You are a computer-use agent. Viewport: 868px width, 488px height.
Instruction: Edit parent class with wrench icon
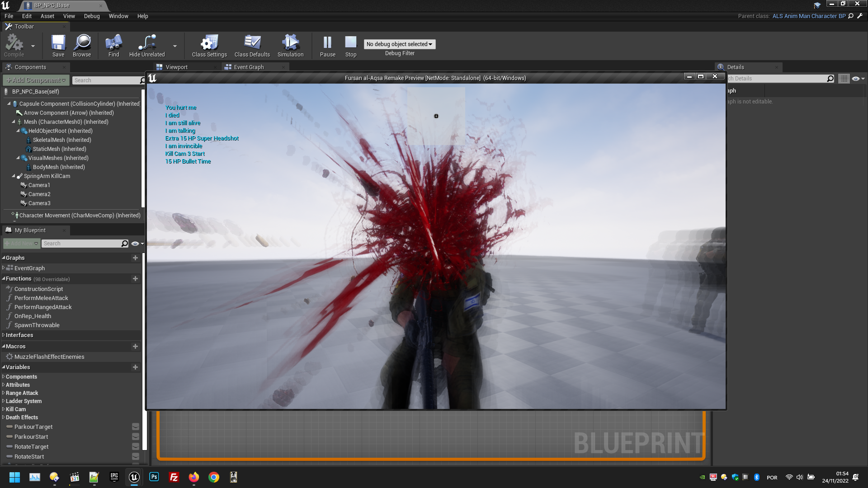(860, 16)
